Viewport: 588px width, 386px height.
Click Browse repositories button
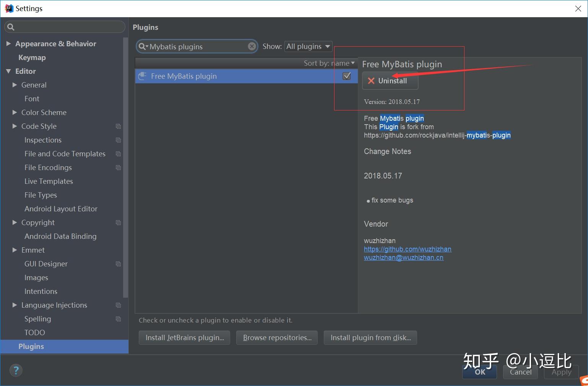pyautogui.click(x=277, y=337)
